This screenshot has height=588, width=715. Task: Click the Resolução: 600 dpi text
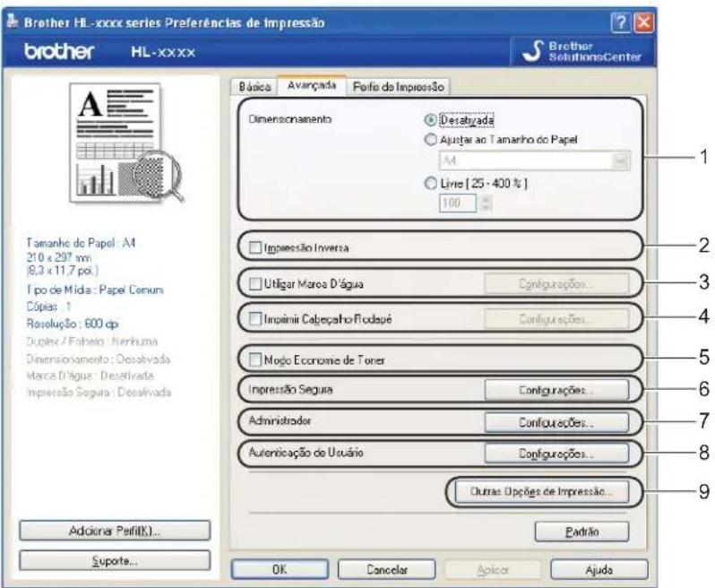tap(72, 324)
